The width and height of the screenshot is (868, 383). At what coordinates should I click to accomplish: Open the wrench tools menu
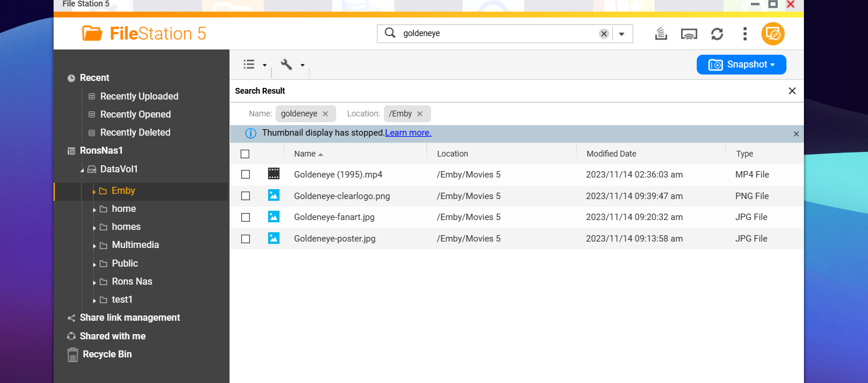tap(292, 65)
